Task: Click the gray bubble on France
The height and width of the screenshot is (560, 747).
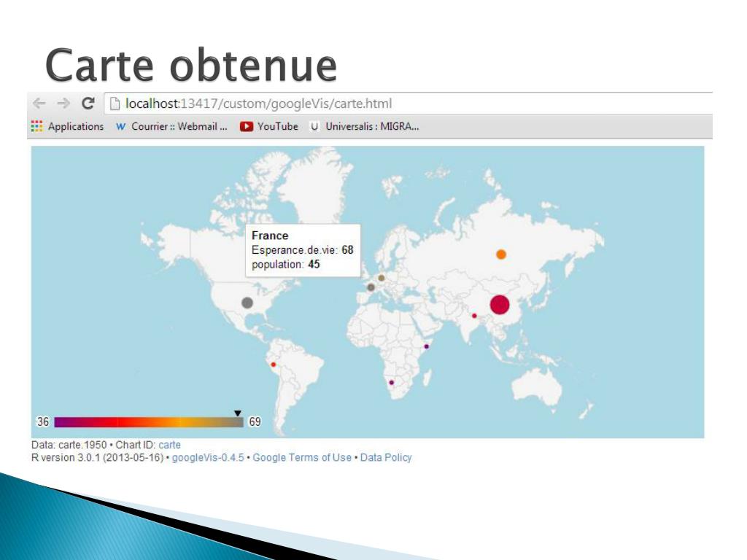Action: coord(371,287)
